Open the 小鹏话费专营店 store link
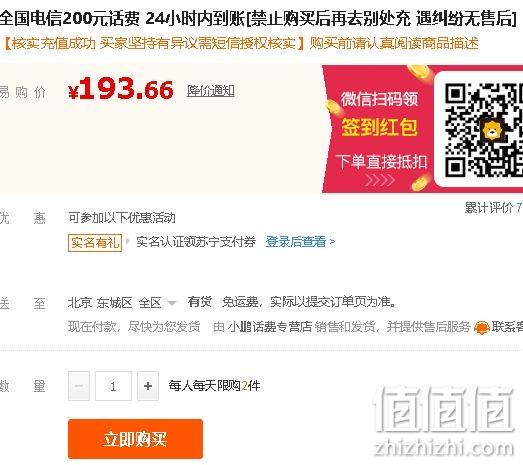This screenshot has width=523, height=465. tap(270, 327)
